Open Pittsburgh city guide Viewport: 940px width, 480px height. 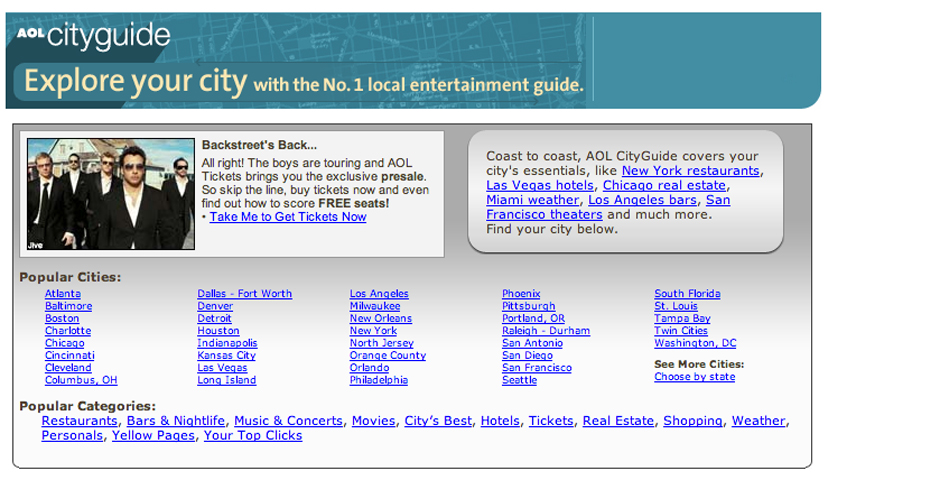point(528,306)
